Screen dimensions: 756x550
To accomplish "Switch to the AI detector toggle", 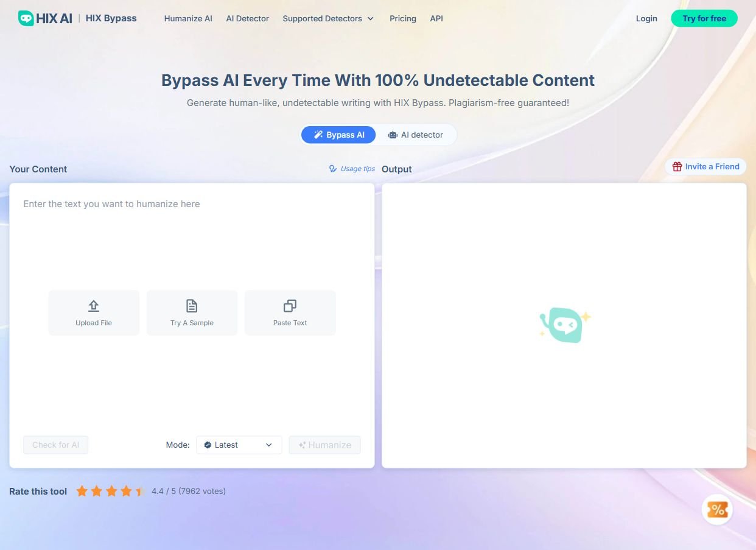I will tap(416, 135).
